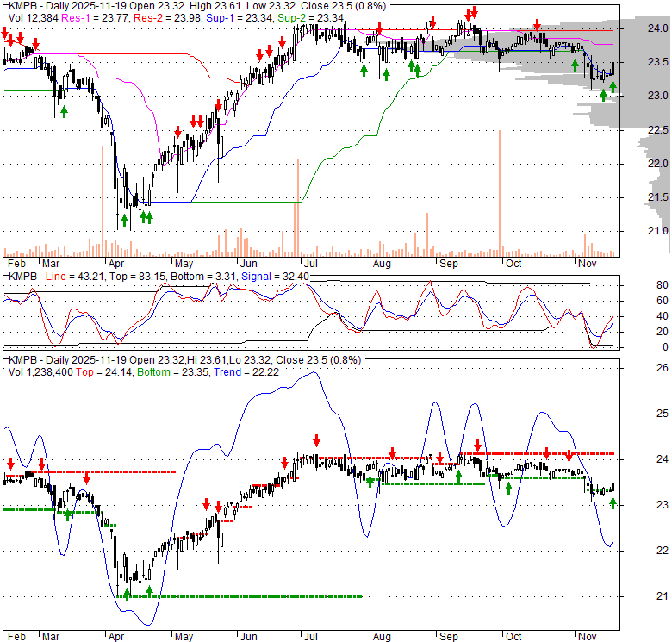Click the 'Trend = 22.22' label
Image resolution: width=672 pixels, height=642 pixels.
pyautogui.click(x=246, y=372)
